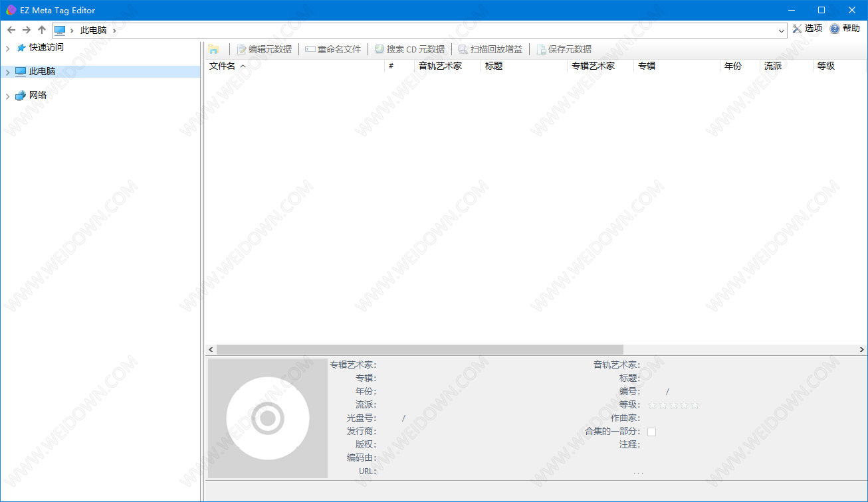This screenshot has height=502, width=868.
Task: Click the 专辑艺术家 field in details panel
Action: [x=479, y=365]
